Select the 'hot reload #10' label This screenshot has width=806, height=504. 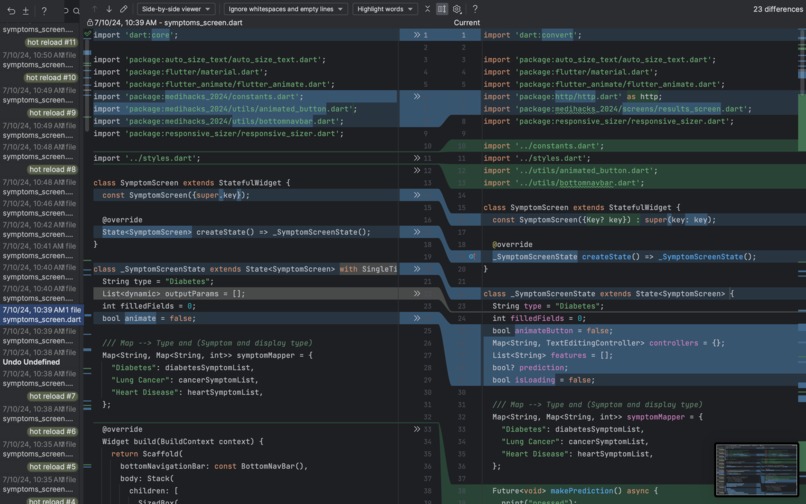(50, 78)
